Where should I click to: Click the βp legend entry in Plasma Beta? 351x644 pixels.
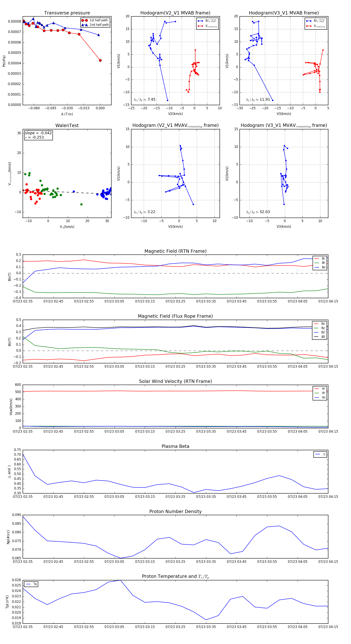[x=320, y=454]
